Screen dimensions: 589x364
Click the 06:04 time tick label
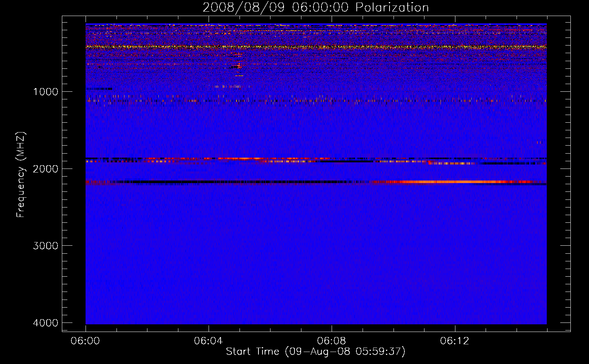pos(208,341)
